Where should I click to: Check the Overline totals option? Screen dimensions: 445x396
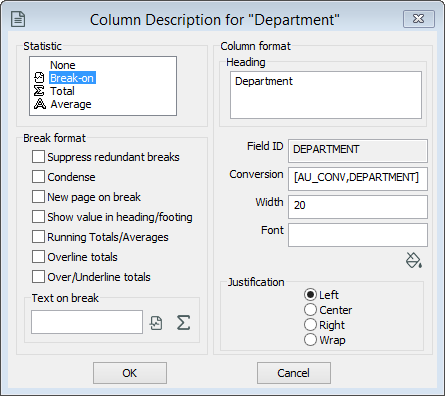coord(38,257)
